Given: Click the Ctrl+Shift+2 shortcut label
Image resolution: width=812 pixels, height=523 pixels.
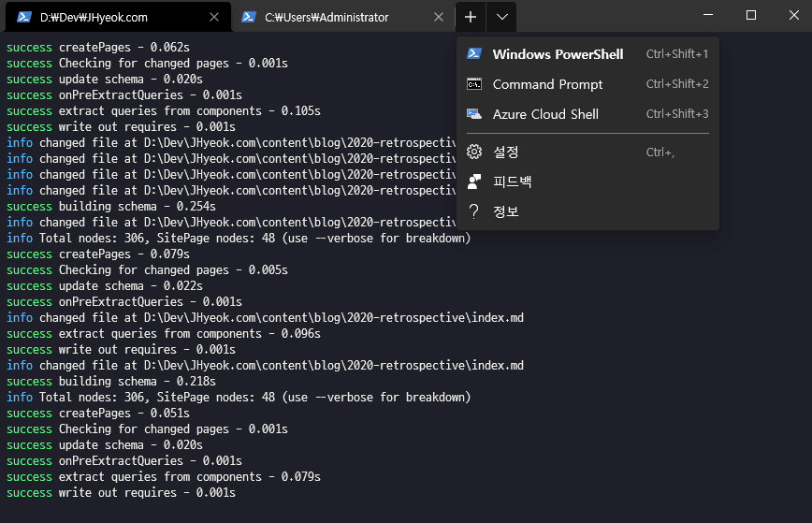Looking at the screenshot, I should coord(677,84).
